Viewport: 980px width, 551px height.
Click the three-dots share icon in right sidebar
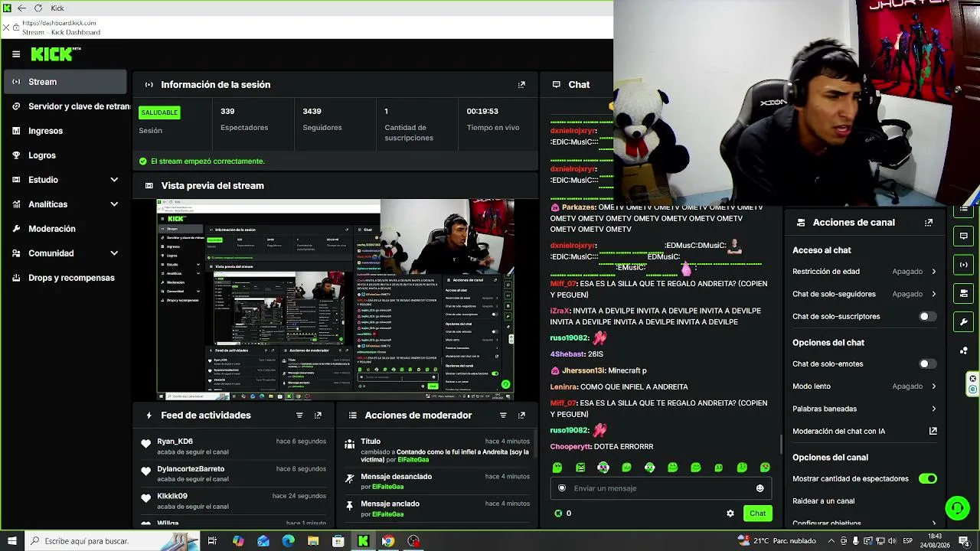(x=964, y=350)
